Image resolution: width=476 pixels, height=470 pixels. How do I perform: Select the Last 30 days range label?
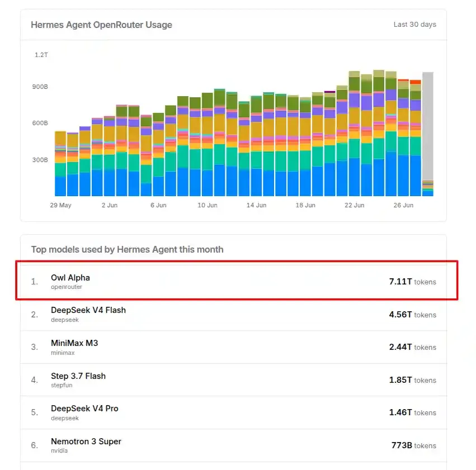(414, 25)
